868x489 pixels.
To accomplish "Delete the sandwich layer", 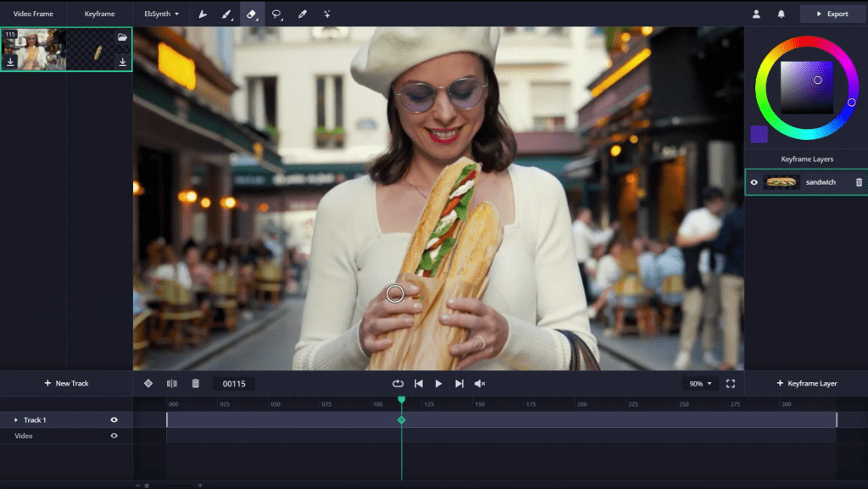I will [x=860, y=182].
